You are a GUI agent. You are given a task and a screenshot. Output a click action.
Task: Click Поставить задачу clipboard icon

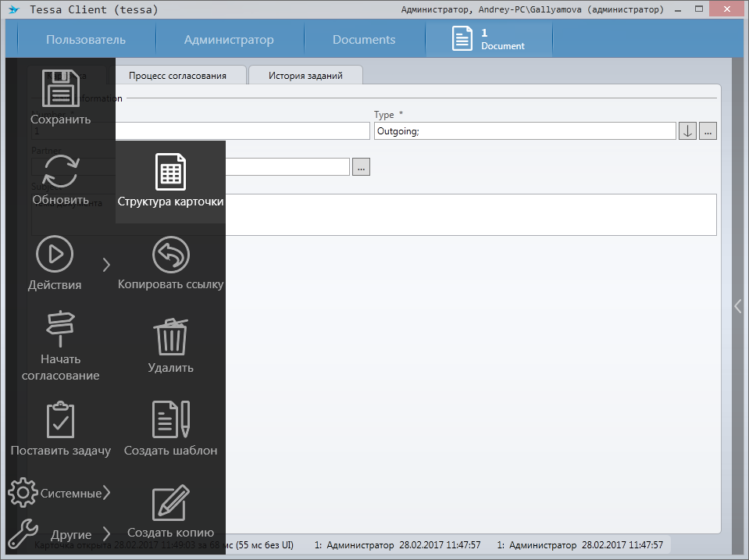coord(60,421)
